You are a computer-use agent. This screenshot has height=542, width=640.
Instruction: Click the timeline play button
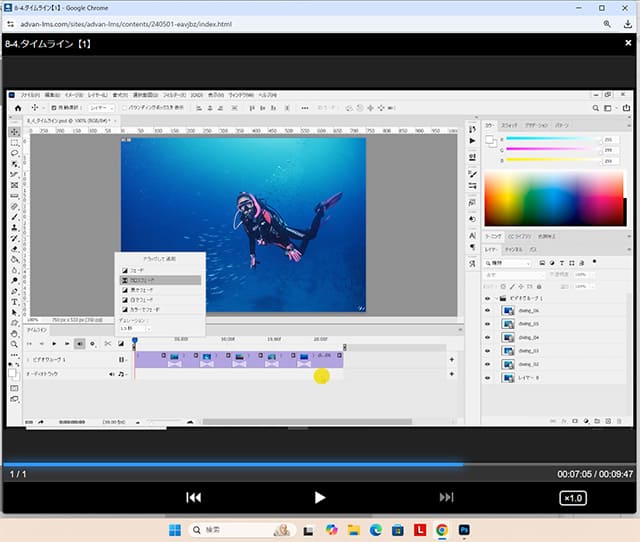pyautogui.click(x=55, y=343)
